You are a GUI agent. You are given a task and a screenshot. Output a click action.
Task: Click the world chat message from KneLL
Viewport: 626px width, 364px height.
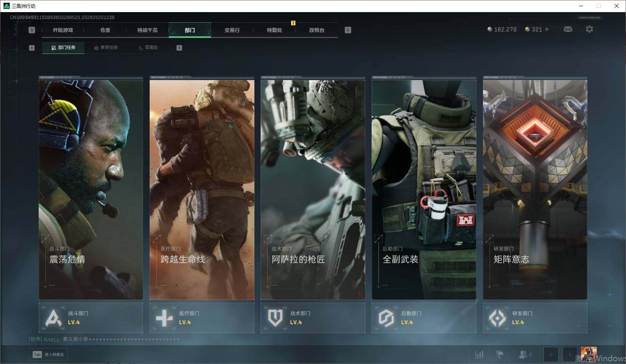(104, 339)
